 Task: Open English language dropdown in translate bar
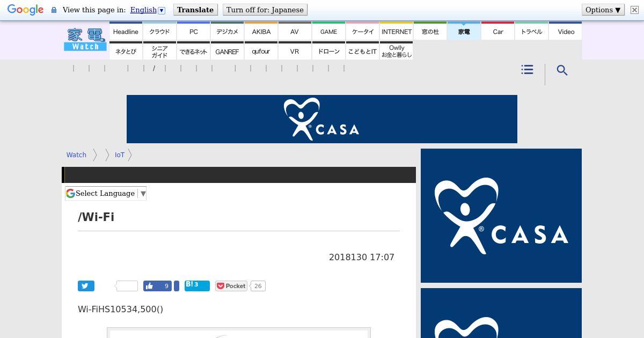pos(148,10)
